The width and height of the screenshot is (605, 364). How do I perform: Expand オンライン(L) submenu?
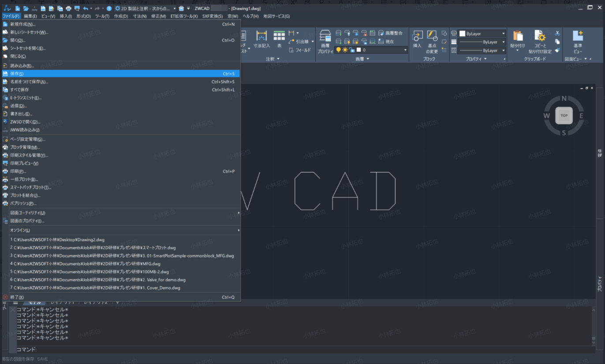click(x=121, y=230)
